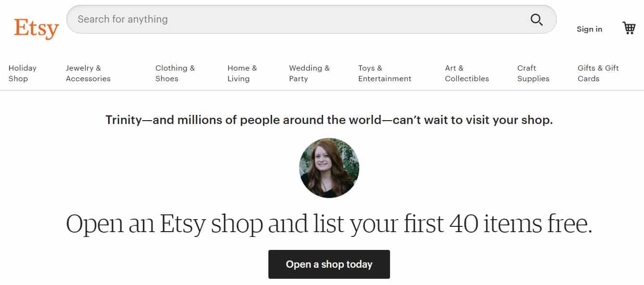The width and height of the screenshot is (644, 285).
Task: Click the magnifying glass search icon
Action: click(x=537, y=20)
